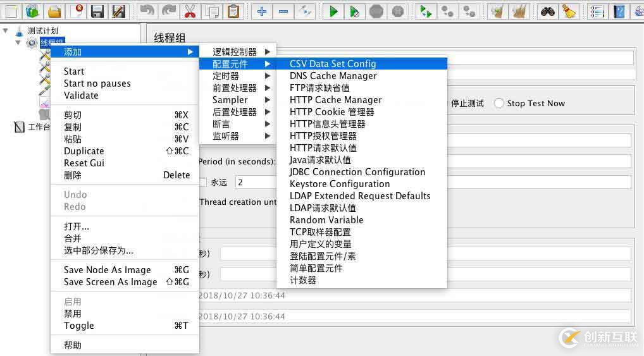Choose 用户定义的变量 entry
This screenshot has height=356, width=644.
[362, 244]
